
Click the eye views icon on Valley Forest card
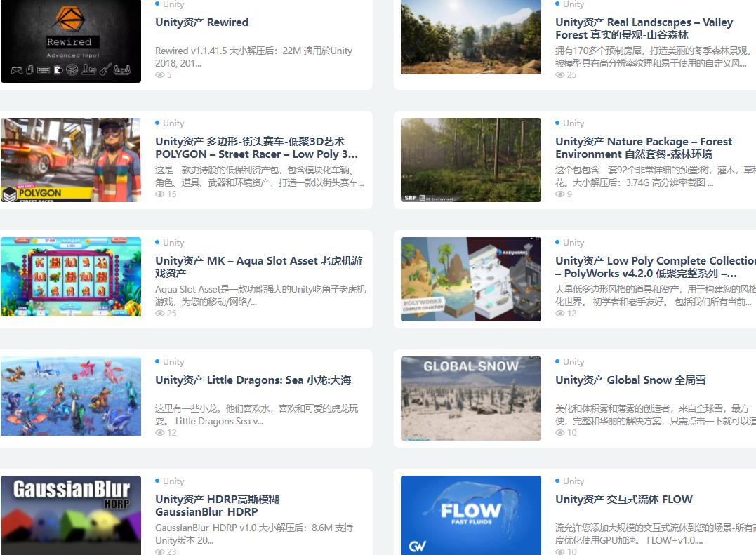(559, 74)
